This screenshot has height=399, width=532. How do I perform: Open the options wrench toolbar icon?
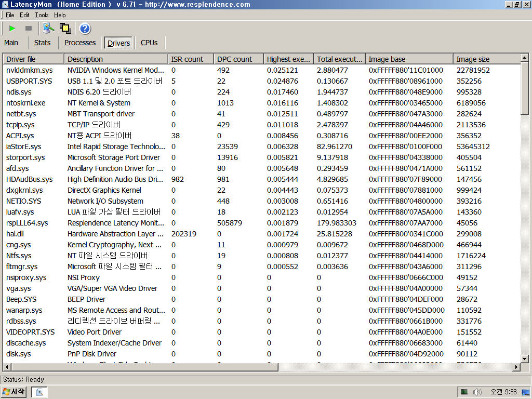point(48,29)
